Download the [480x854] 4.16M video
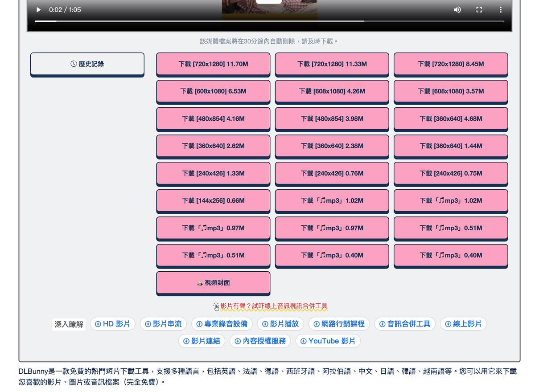The height and width of the screenshot is (392, 535). coord(213,118)
